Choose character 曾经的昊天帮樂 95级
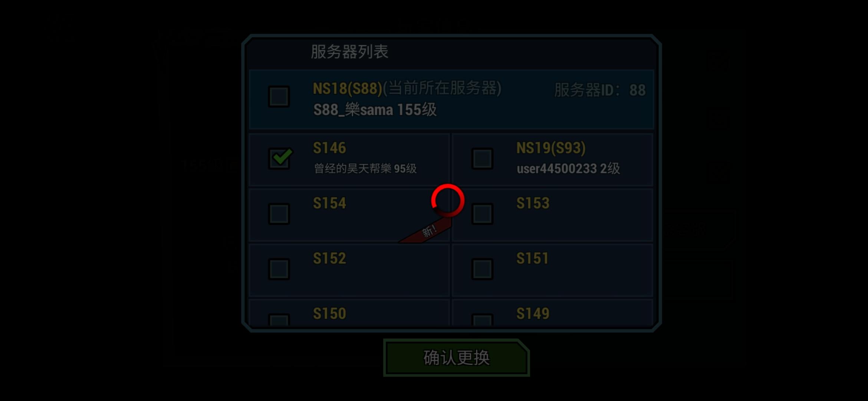This screenshot has height=401, width=868. (365, 169)
